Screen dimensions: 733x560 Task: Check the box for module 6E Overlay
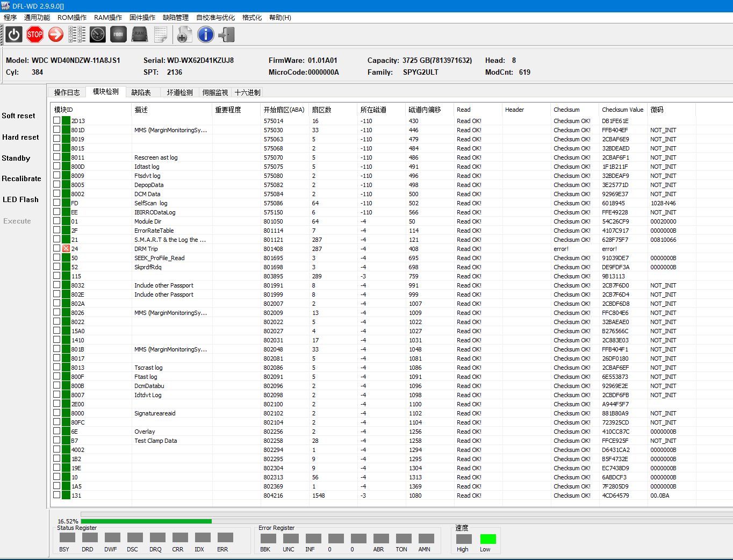(x=57, y=431)
